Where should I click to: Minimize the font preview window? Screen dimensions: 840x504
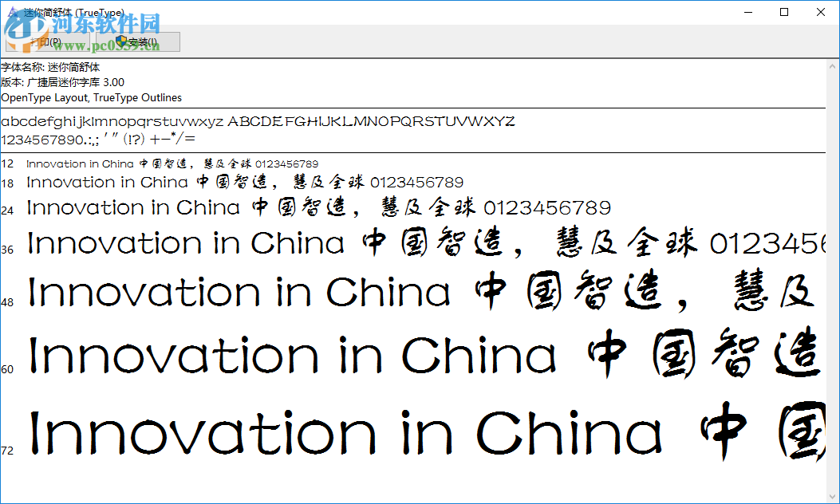pyautogui.click(x=748, y=12)
